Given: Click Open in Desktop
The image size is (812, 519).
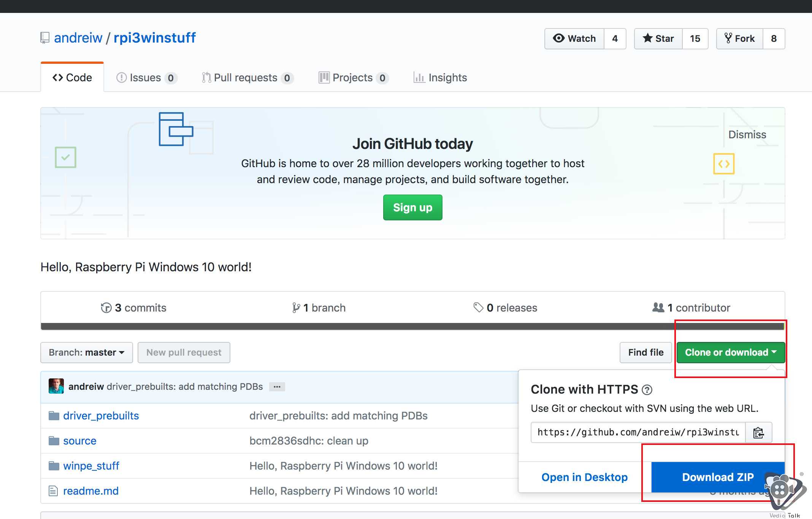Looking at the screenshot, I should [x=585, y=477].
